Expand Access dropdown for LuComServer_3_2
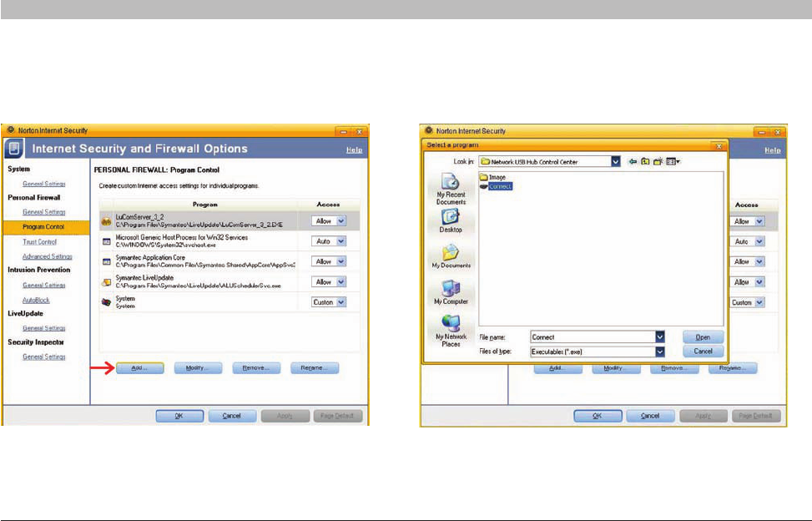 click(341, 221)
